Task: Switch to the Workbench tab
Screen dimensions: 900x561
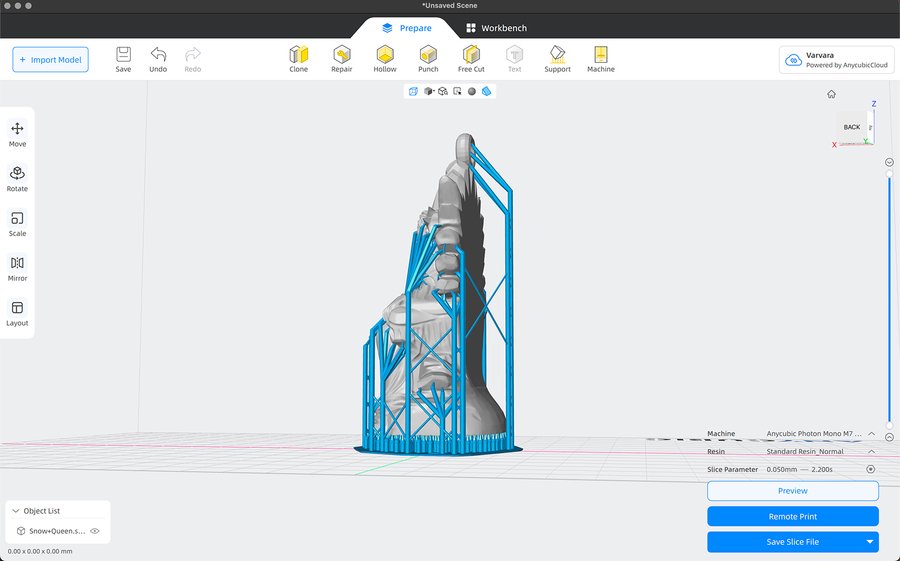Action: coord(496,28)
